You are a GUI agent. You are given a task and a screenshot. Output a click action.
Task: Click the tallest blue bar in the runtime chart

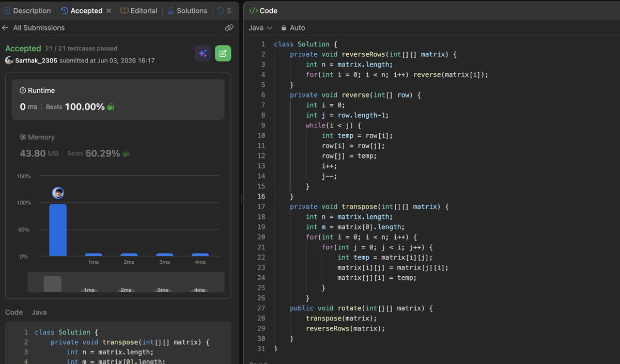tap(58, 230)
